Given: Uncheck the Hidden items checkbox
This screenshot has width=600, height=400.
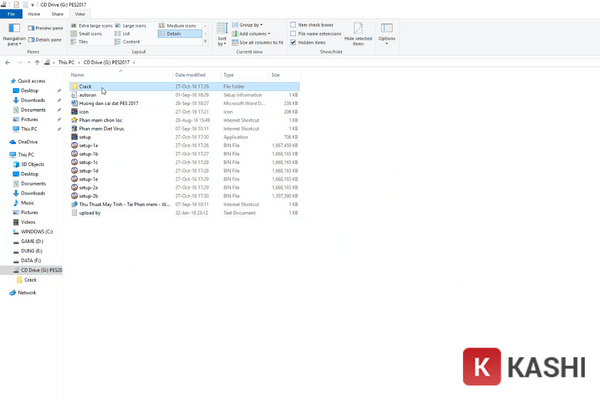Looking at the screenshot, I should tap(293, 43).
